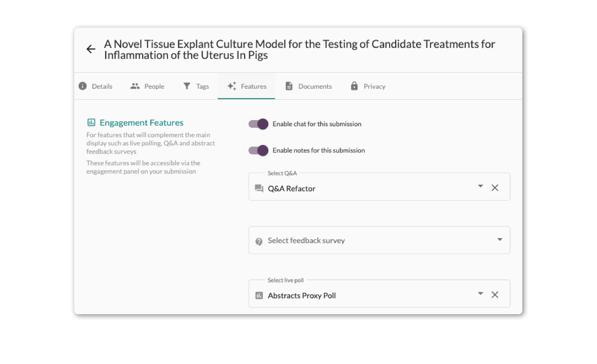The height and width of the screenshot is (364, 597).
Task: Click the Engagement Features heading
Action: 141,123
